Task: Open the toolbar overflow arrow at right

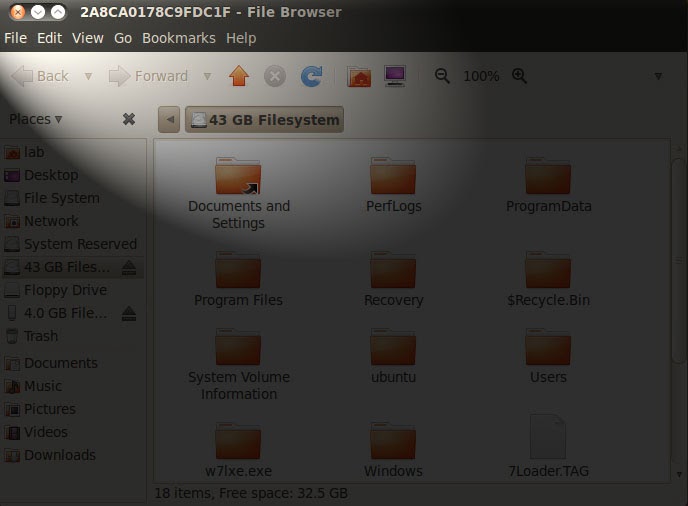Action: pos(658,76)
